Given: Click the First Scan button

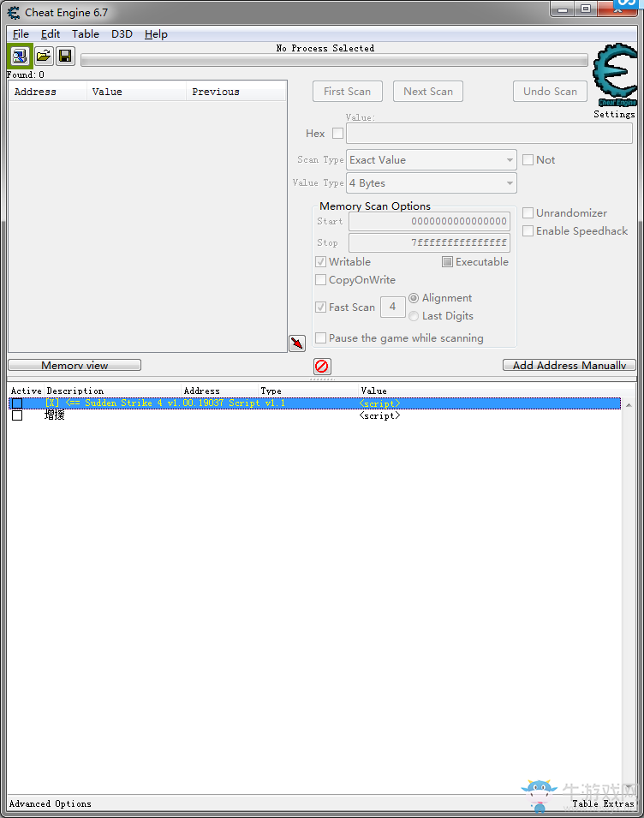Looking at the screenshot, I should click(348, 92).
